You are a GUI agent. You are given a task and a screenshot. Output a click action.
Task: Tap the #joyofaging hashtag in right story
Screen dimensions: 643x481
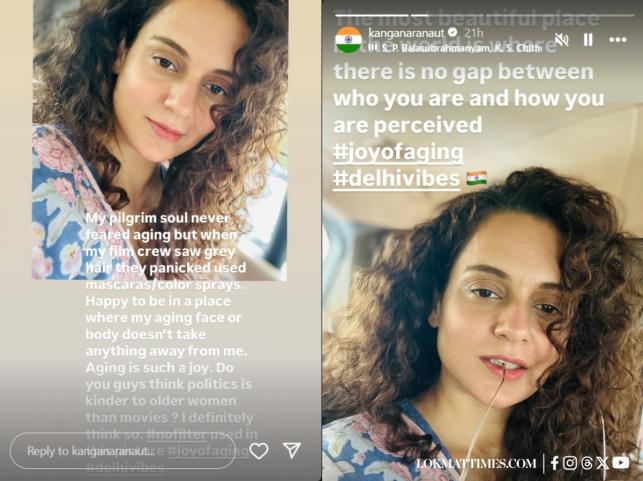click(x=399, y=152)
